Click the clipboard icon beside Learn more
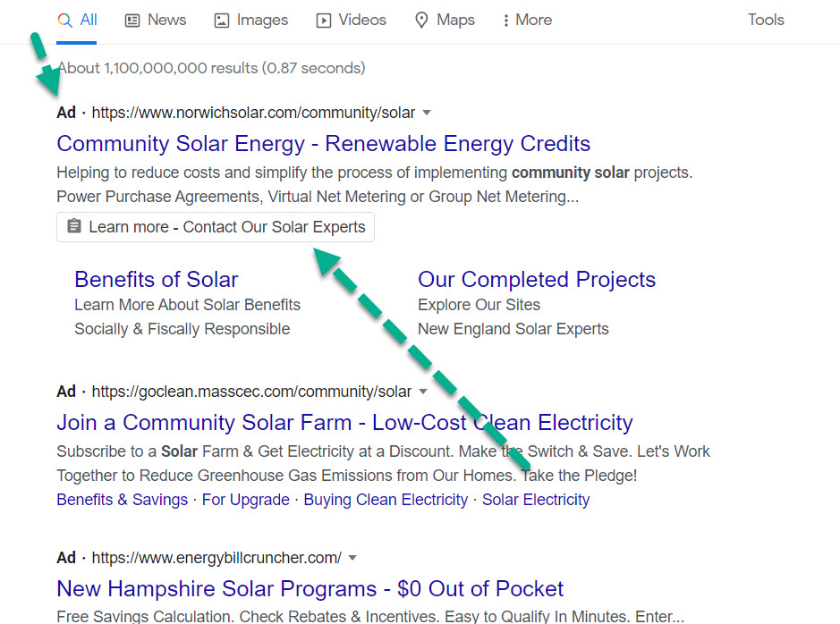 pyautogui.click(x=74, y=227)
